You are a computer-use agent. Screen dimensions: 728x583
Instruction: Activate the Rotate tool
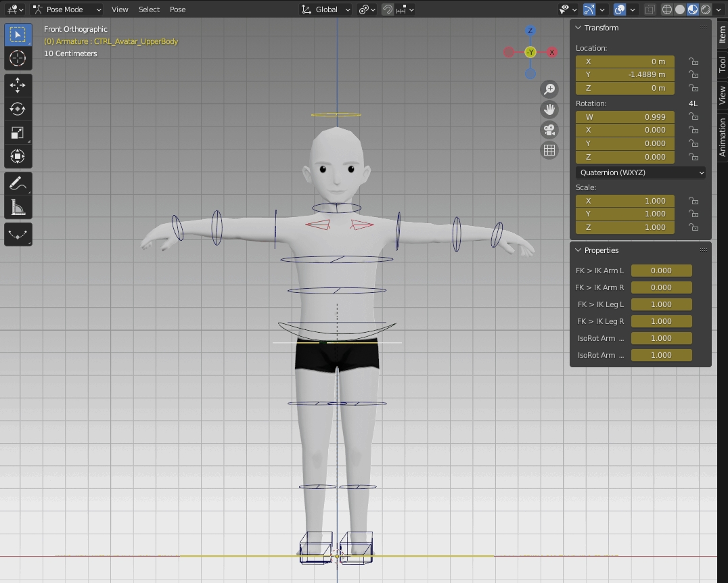(18, 109)
